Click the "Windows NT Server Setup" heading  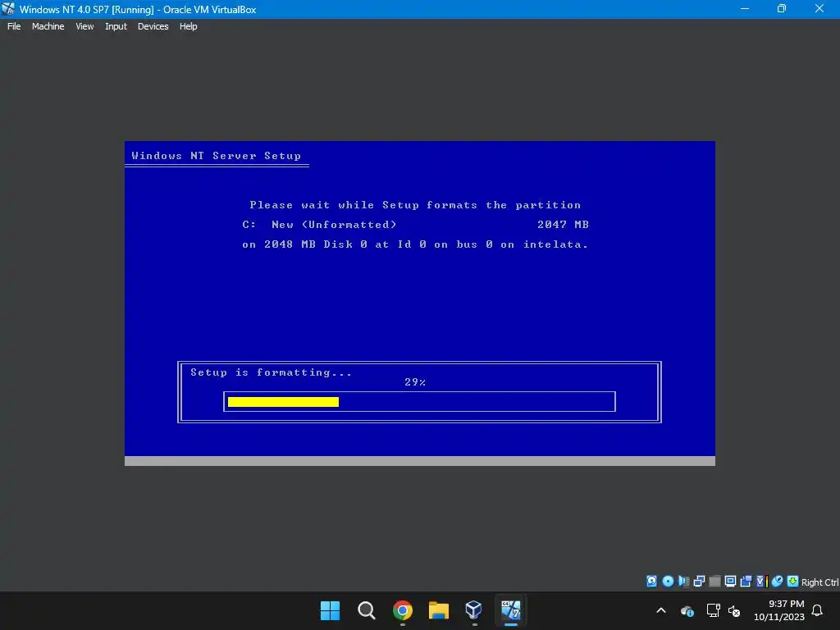tap(216, 155)
